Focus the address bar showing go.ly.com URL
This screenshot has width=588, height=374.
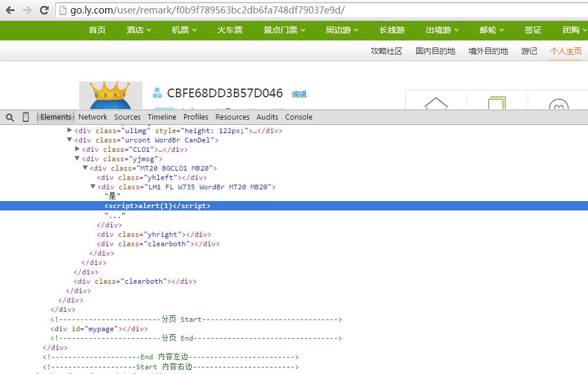tap(322, 10)
